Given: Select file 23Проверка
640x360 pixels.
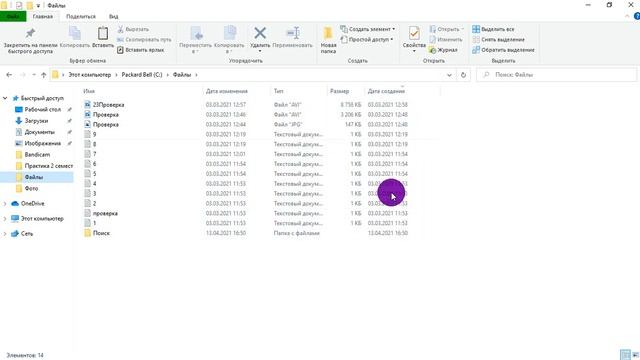Looking at the screenshot, I should (x=108, y=105).
